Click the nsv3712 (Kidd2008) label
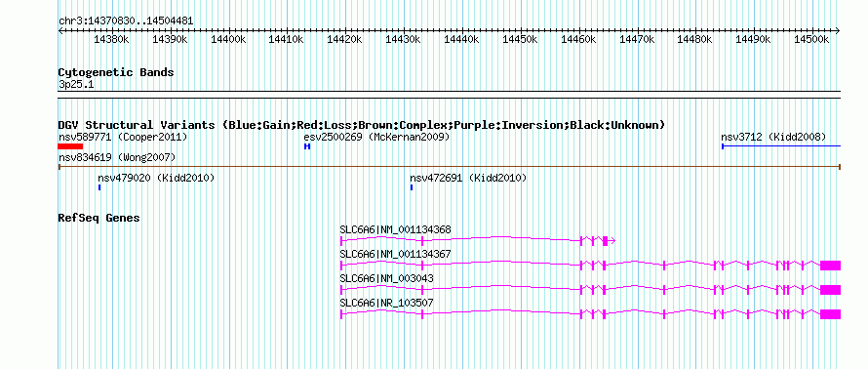The image size is (868, 369). click(773, 137)
